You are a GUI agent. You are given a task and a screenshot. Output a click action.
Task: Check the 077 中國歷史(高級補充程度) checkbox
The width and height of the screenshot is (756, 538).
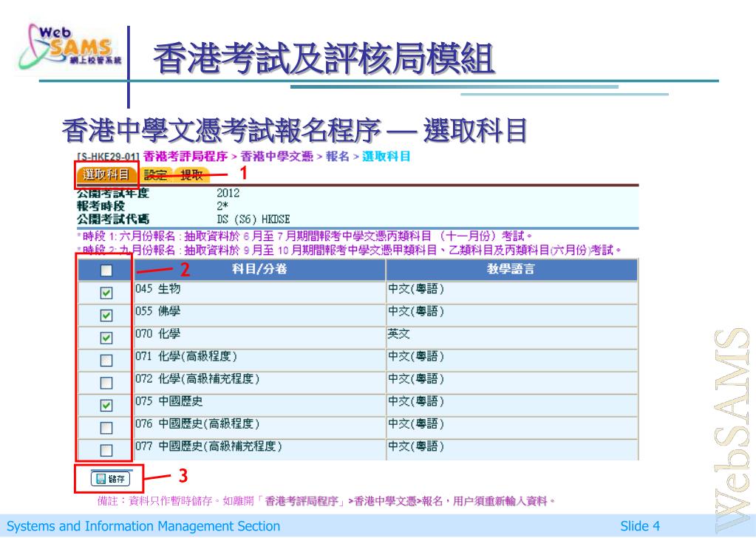pyautogui.click(x=106, y=450)
